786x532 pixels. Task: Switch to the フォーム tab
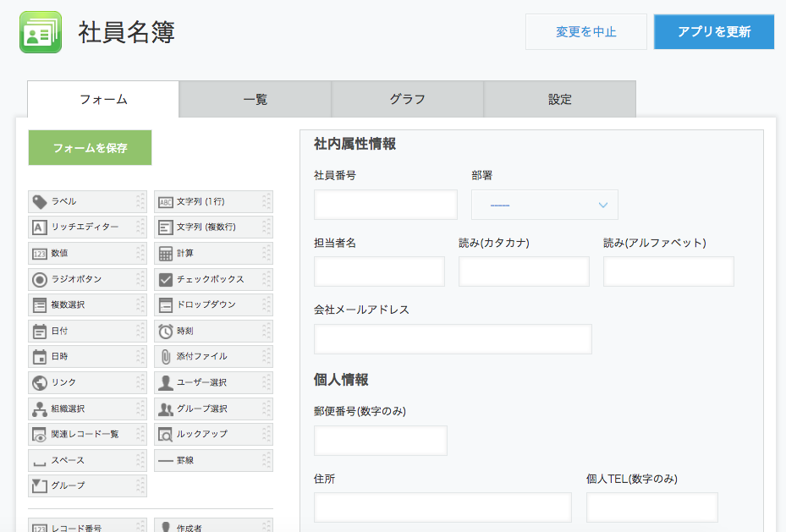coord(103,99)
